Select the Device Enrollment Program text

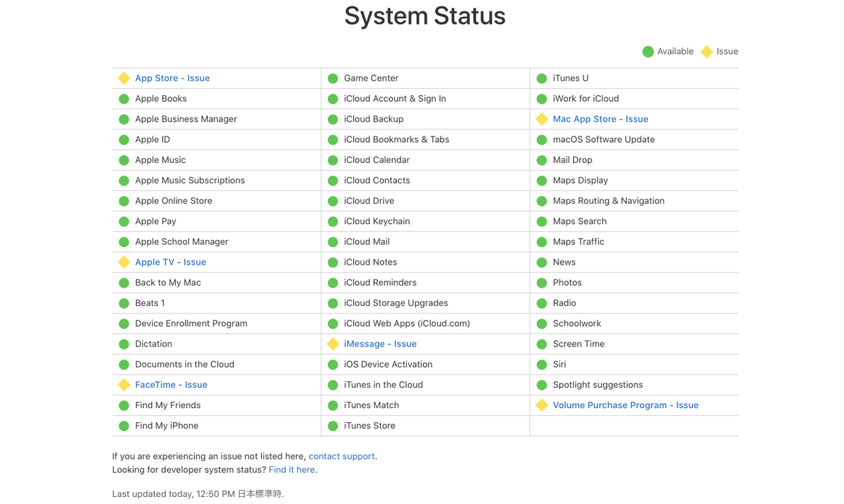coord(191,323)
